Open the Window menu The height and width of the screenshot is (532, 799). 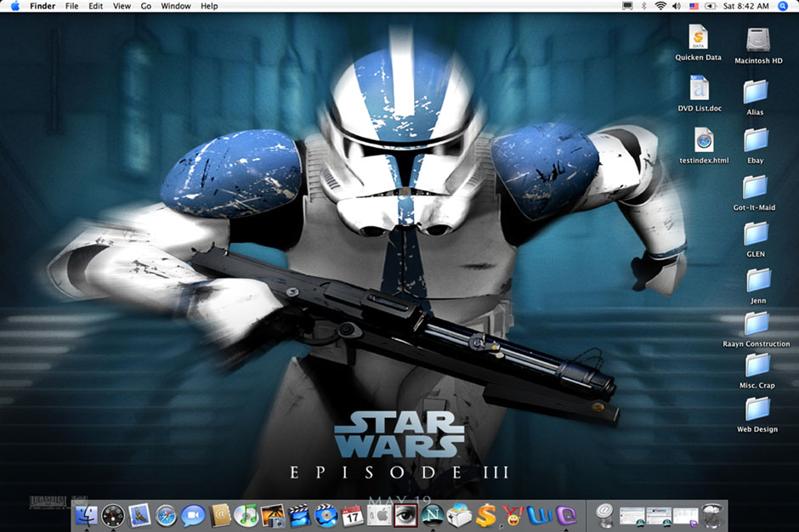pyautogui.click(x=176, y=6)
